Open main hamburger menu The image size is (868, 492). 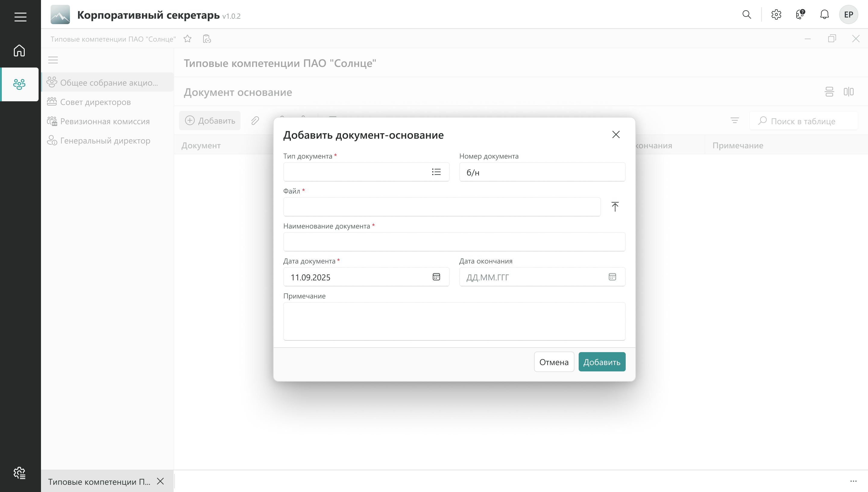pos(20,17)
